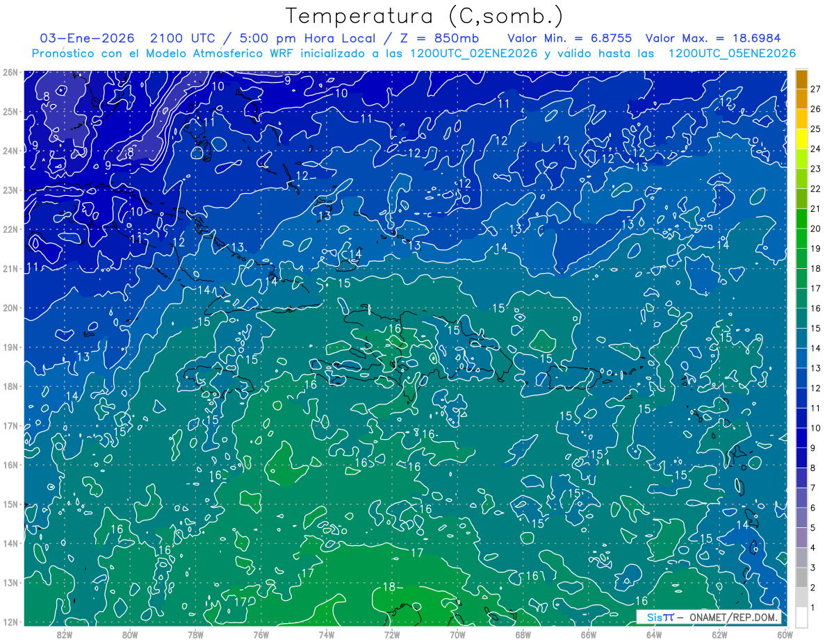The height and width of the screenshot is (644, 834).
Task: Click latitude axis label '26N'
Action: click(x=10, y=72)
